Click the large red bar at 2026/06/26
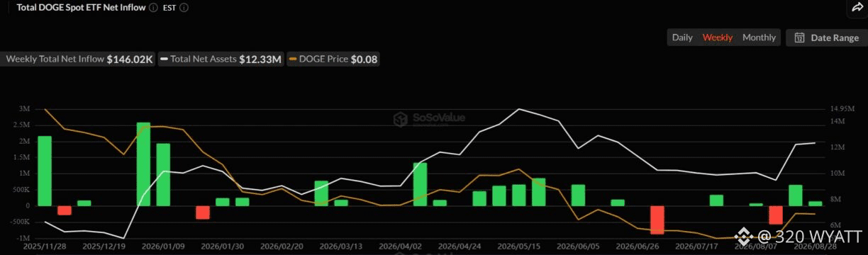The width and height of the screenshot is (868, 255). pyautogui.click(x=657, y=220)
